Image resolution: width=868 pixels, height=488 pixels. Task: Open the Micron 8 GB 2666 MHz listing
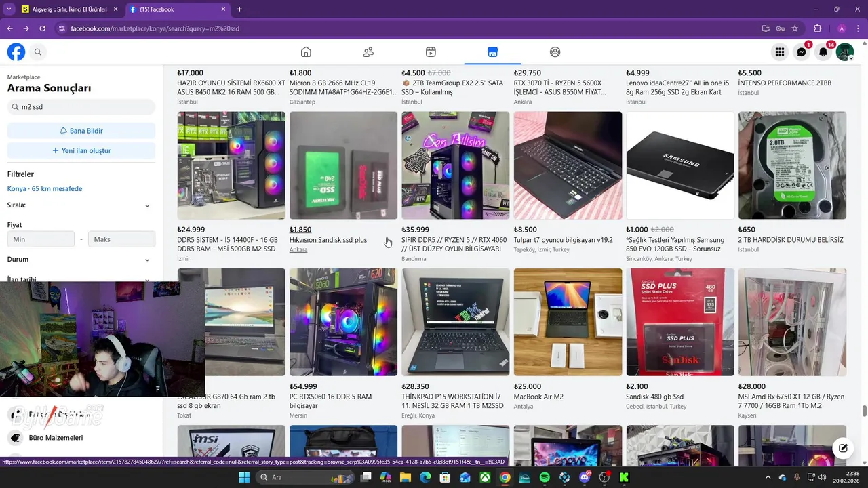(343, 87)
